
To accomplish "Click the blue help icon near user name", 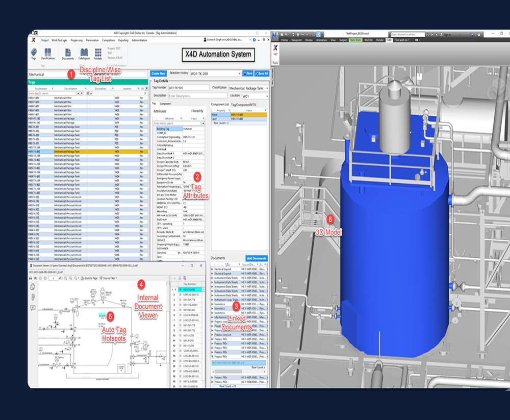I will (x=254, y=40).
